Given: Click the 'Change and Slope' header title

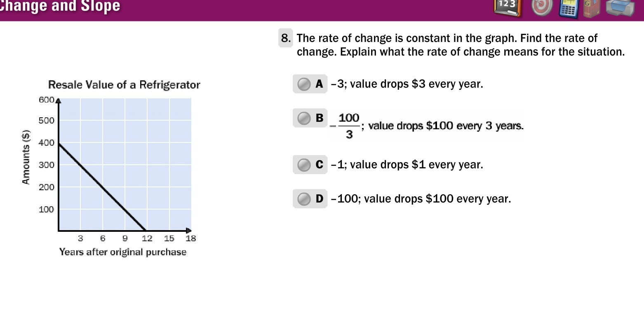Looking at the screenshot, I should tap(60, 6).
